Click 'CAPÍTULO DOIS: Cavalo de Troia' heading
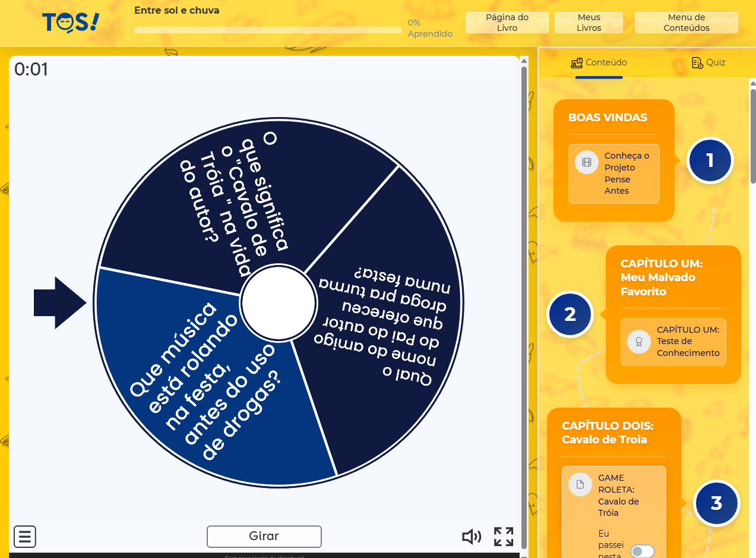756x558 pixels. pos(608,433)
